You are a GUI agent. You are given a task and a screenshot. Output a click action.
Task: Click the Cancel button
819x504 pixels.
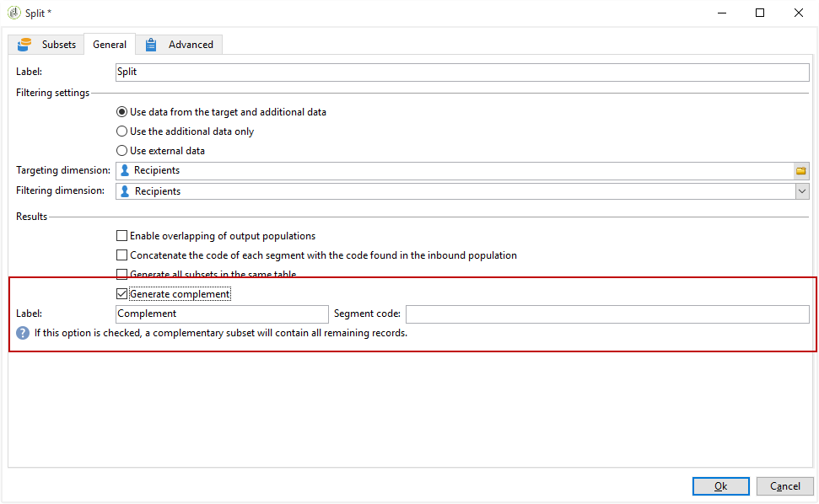click(x=785, y=486)
